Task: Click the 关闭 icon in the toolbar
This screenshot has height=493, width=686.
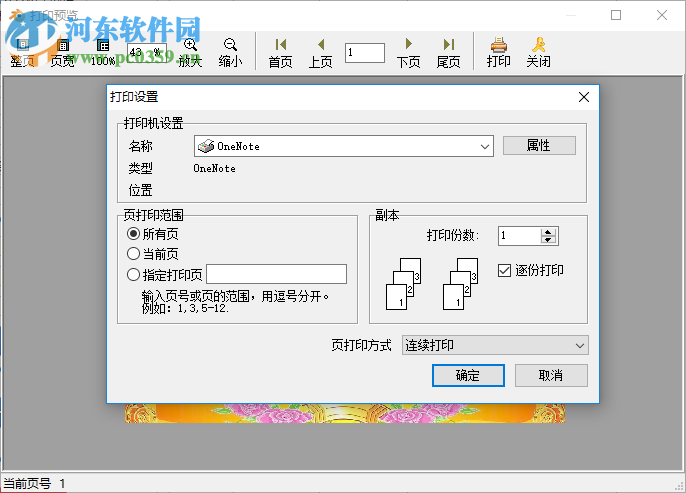Action: pyautogui.click(x=539, y=45)
